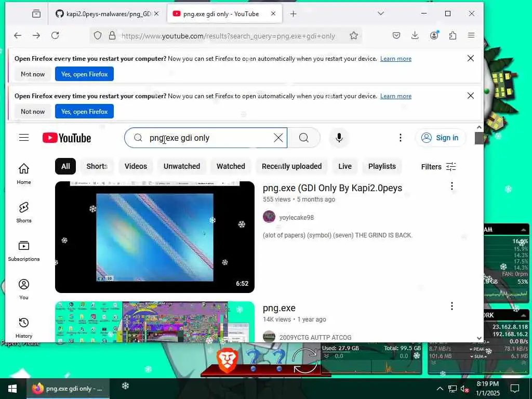Open png.exe (GDI Only By Kapi2.0peys title
This screenshot has height=399, width=532.
coord(332,188)
